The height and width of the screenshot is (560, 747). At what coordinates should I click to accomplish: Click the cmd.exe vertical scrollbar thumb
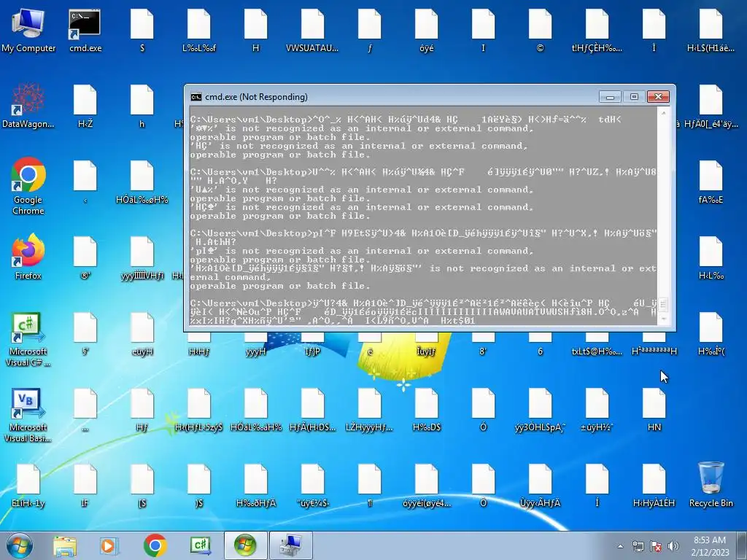click(x=662, y=304)
